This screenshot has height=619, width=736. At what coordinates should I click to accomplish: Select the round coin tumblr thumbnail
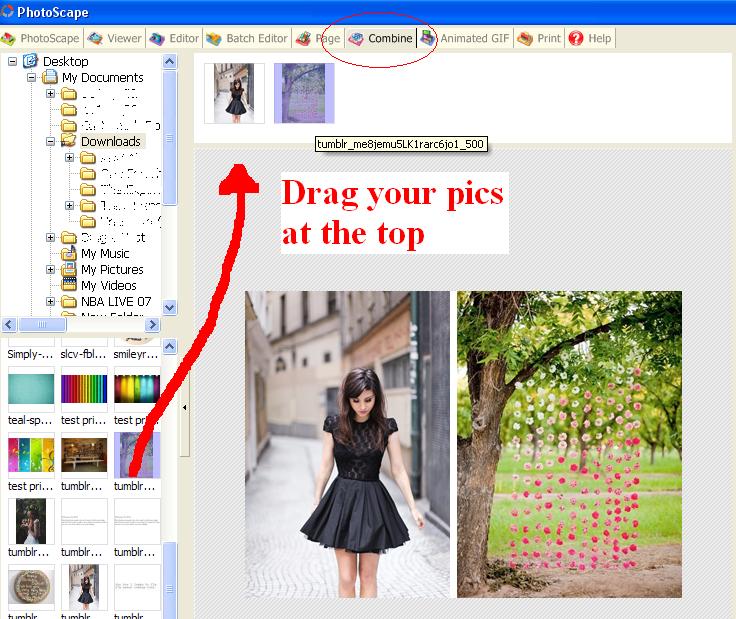click(x=31, y=587)
